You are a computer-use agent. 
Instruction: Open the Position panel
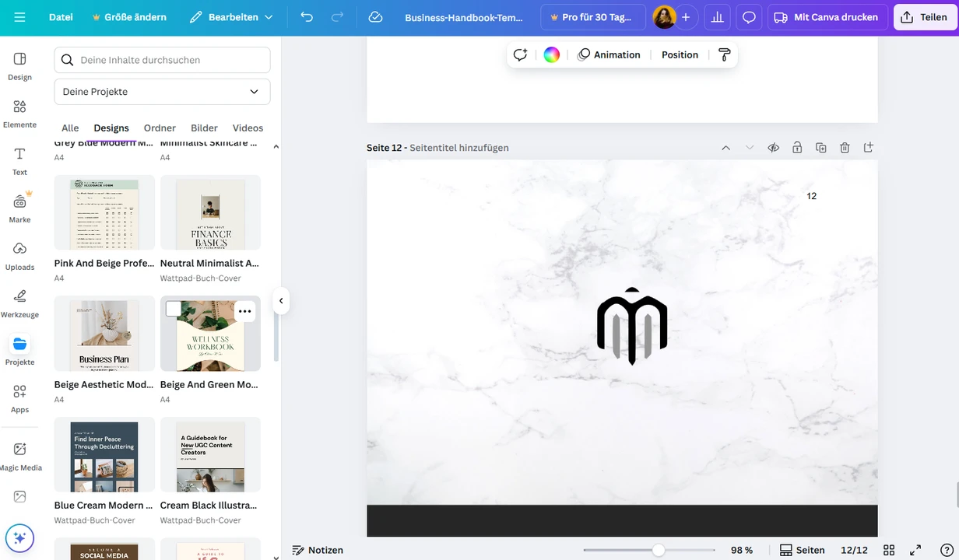(680, 54)
